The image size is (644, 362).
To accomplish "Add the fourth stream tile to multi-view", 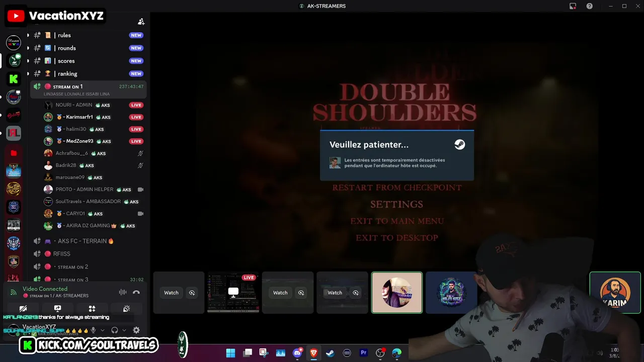I will pos(356,293).
